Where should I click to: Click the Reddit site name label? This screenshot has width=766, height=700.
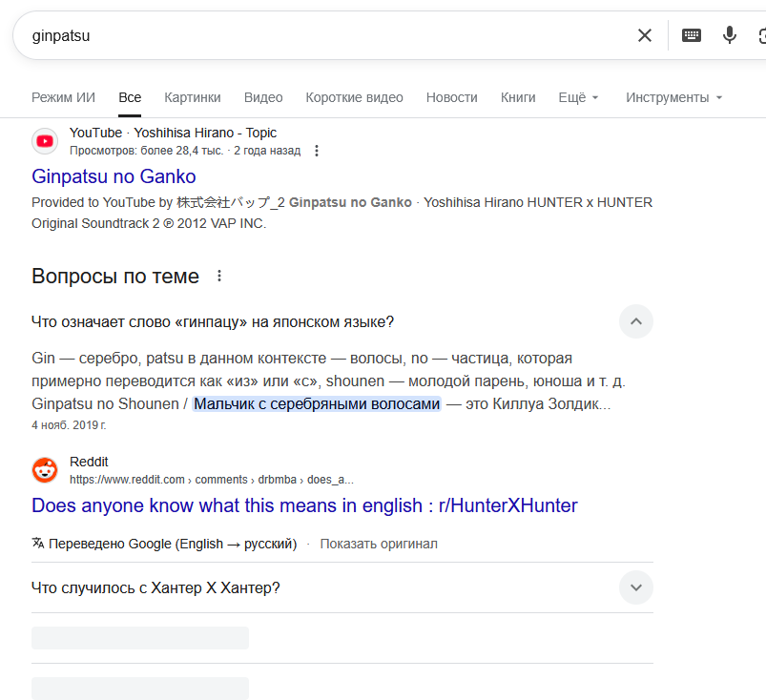tap(89, 462)
